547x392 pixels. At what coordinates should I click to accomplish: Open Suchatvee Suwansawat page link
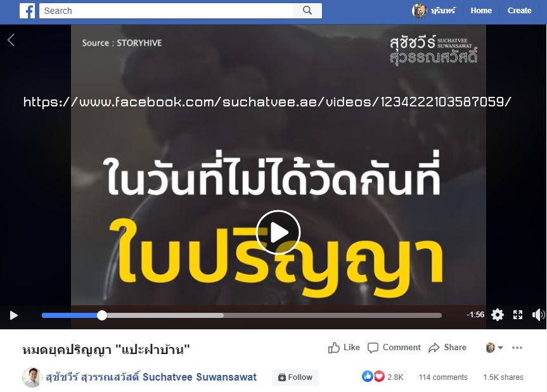click(151, 377)
